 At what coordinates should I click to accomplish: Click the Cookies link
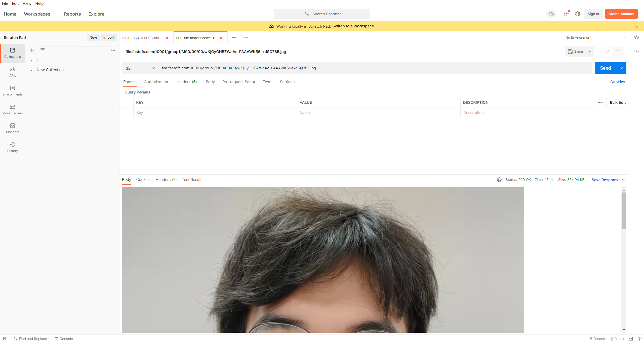617,82
